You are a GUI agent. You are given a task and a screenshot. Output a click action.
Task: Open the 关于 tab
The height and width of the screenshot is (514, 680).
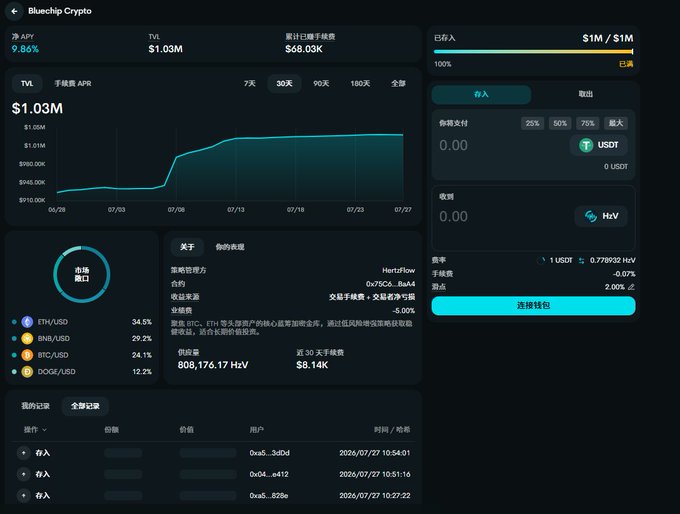click(x=187, y=247)
